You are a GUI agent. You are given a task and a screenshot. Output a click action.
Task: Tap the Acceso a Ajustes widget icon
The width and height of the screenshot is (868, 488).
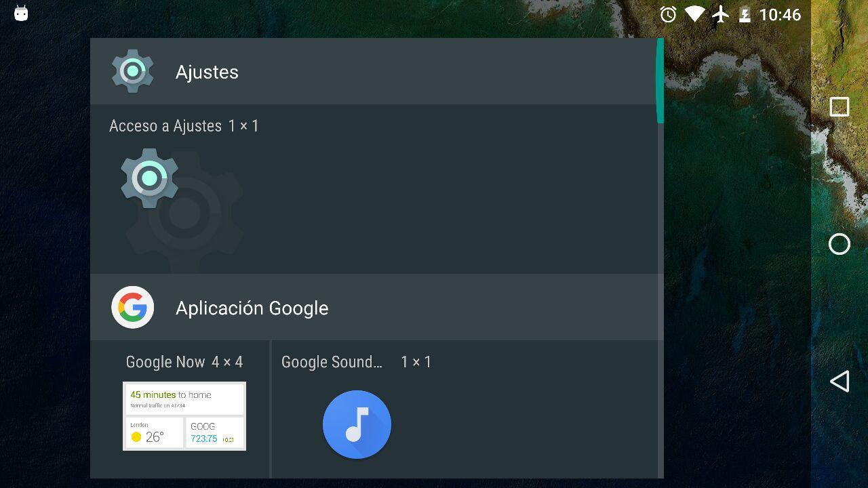tap(150, 178)
